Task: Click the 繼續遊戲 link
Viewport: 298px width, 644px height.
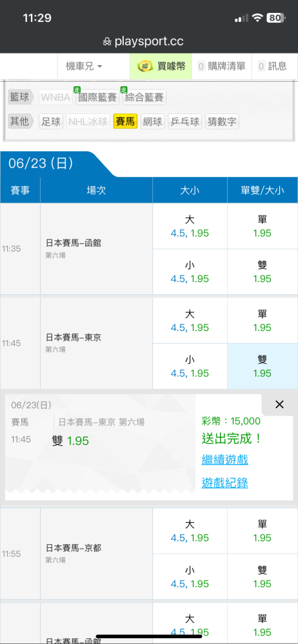Action: pos(224,460)
